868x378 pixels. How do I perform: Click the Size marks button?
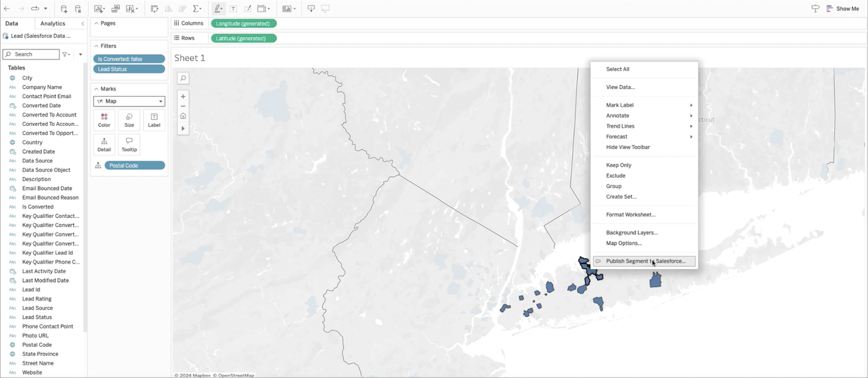pos(129,120)
